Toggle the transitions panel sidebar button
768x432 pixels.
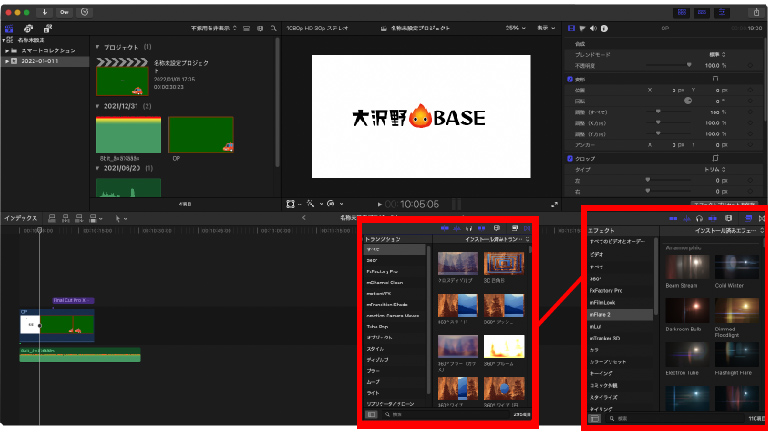(x=371, y=414)
